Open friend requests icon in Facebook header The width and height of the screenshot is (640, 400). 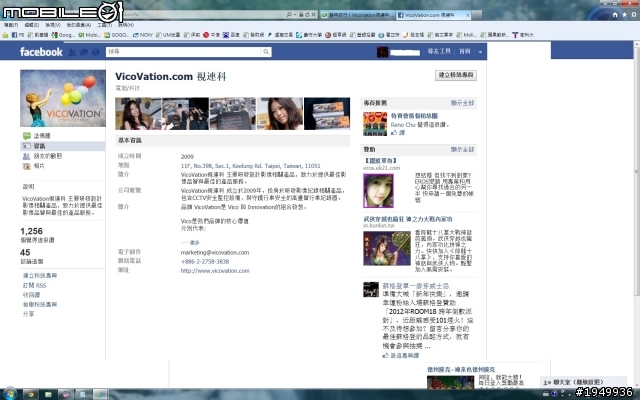(x=72, y=52)
